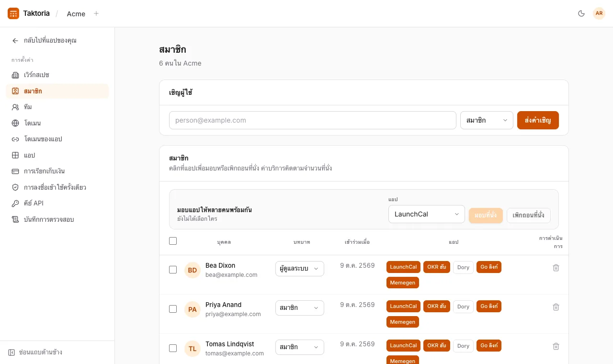Open เวิร์กสเปซ settings in sidebar
613x364 pixels.
(57, 75)
